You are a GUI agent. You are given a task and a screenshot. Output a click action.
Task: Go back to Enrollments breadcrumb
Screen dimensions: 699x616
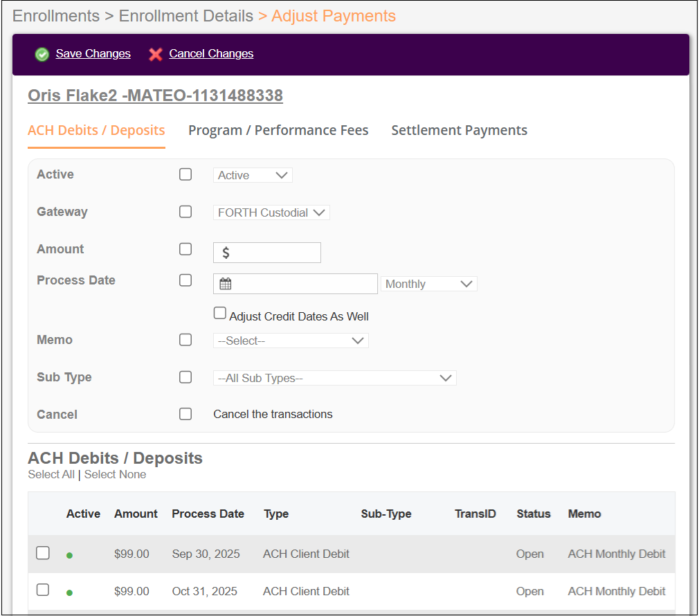click(56, 16)
